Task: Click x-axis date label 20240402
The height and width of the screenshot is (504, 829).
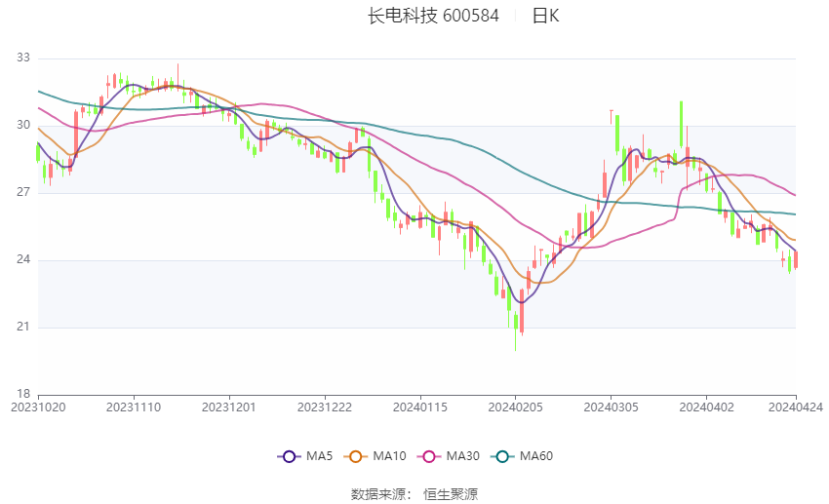Action: 707,407
